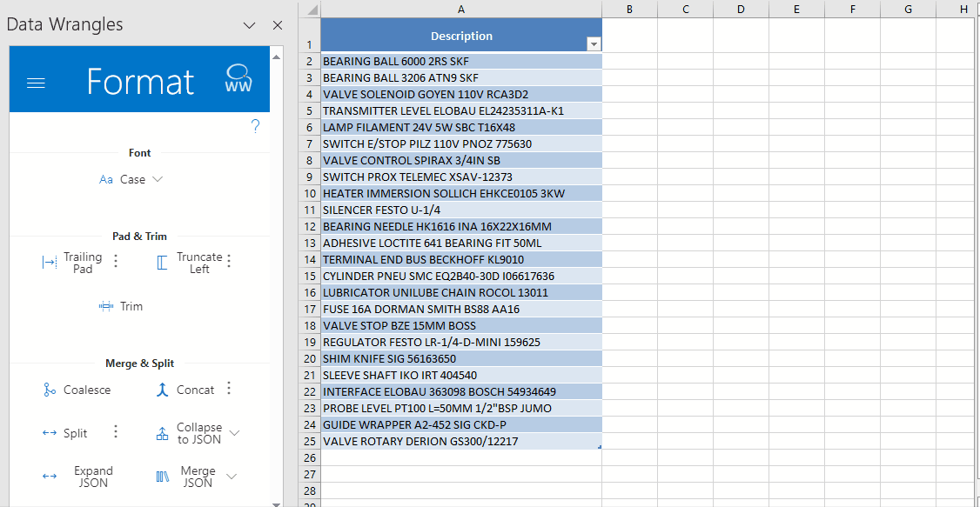
Task: Select column B header
Action: pos(629,10)
